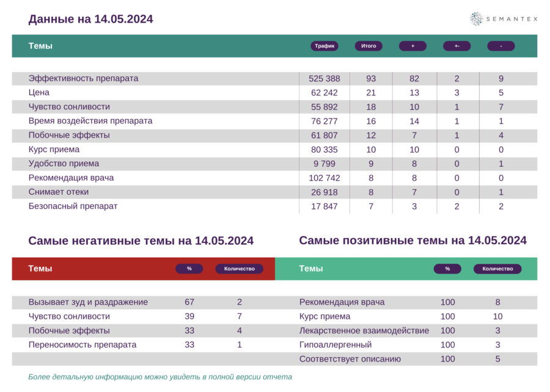This screenshot has width=550, height=392.
Task: Click 'Рекомендация врача' in the positive topics table
Action: coord(342,302)
